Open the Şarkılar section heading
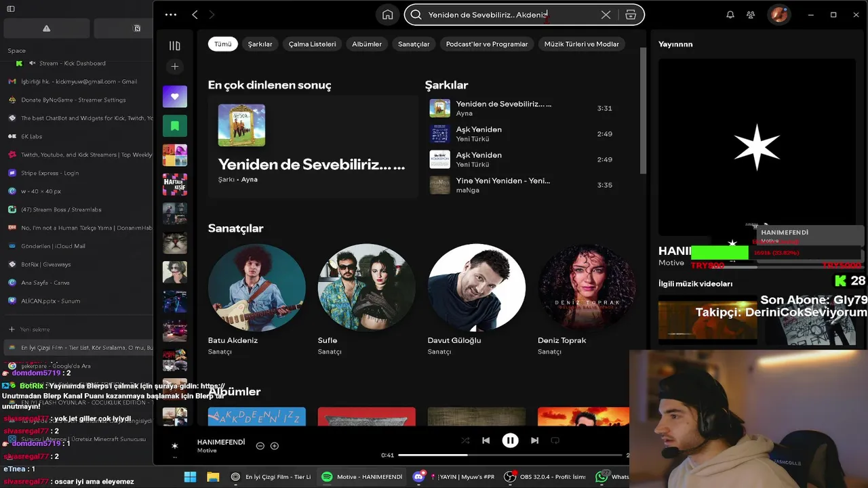 446,85
